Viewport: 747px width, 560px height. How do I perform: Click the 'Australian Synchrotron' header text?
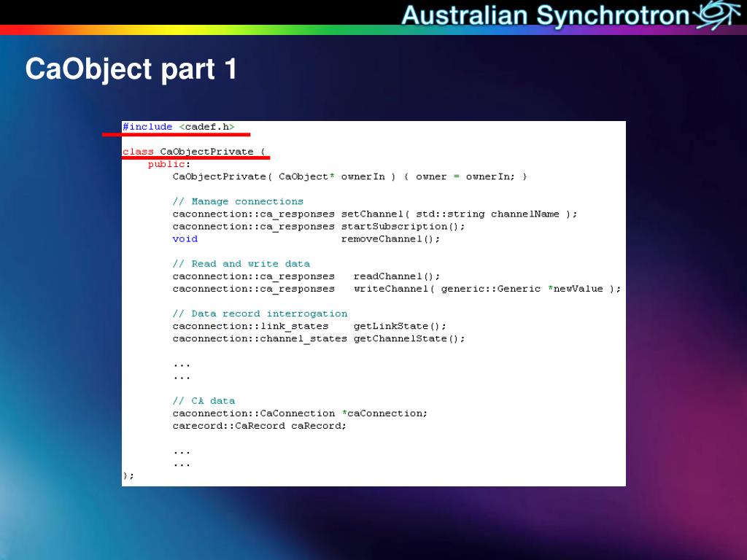pyautogui.click(x=546, y=15)
